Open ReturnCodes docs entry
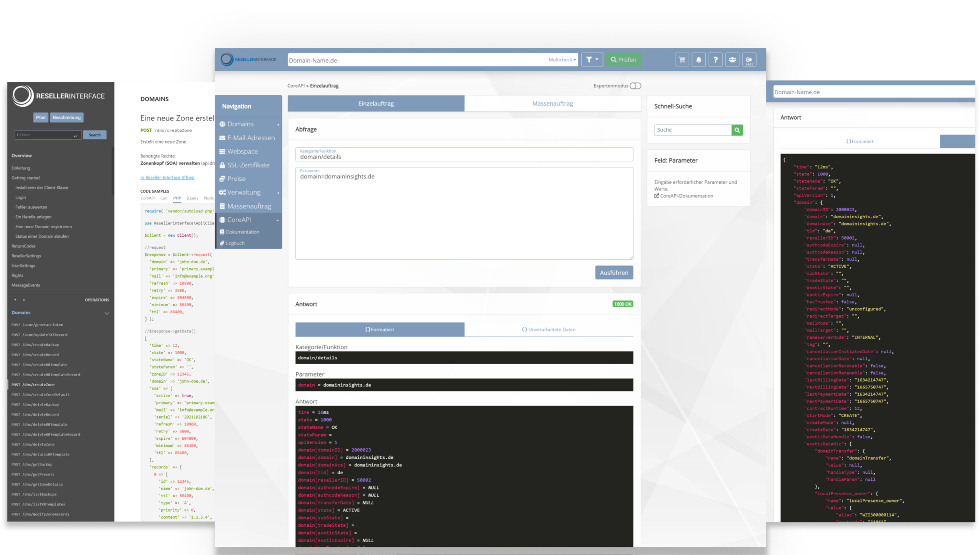Viewport: 980px width, 555px height. coord(23,246)
